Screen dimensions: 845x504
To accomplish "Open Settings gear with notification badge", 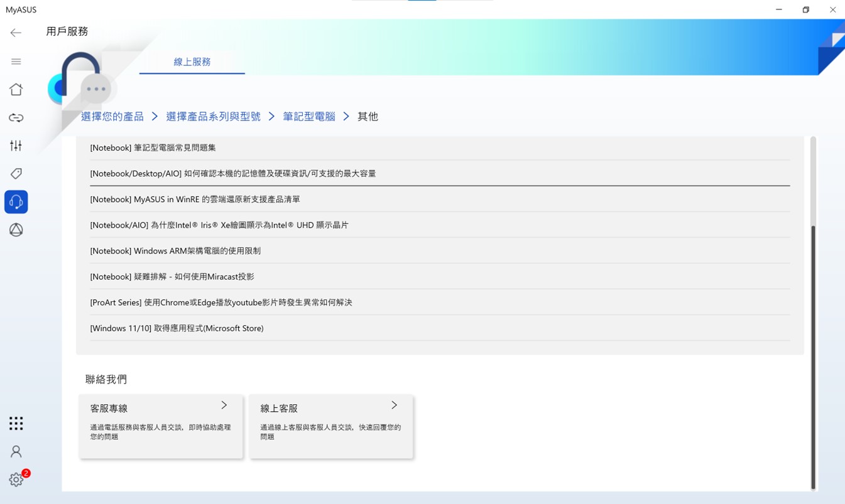I will coord(16,480).
